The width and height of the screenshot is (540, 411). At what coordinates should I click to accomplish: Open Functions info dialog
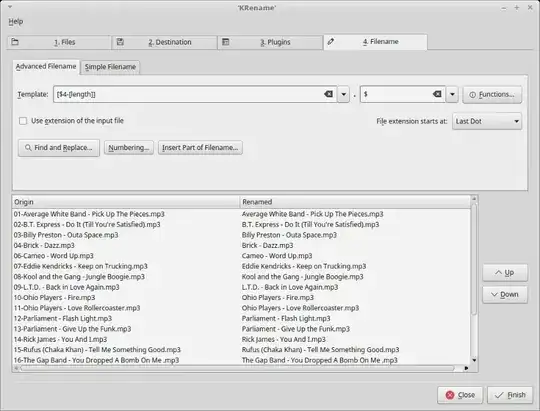pyautogui.click(x=492, y=94)
